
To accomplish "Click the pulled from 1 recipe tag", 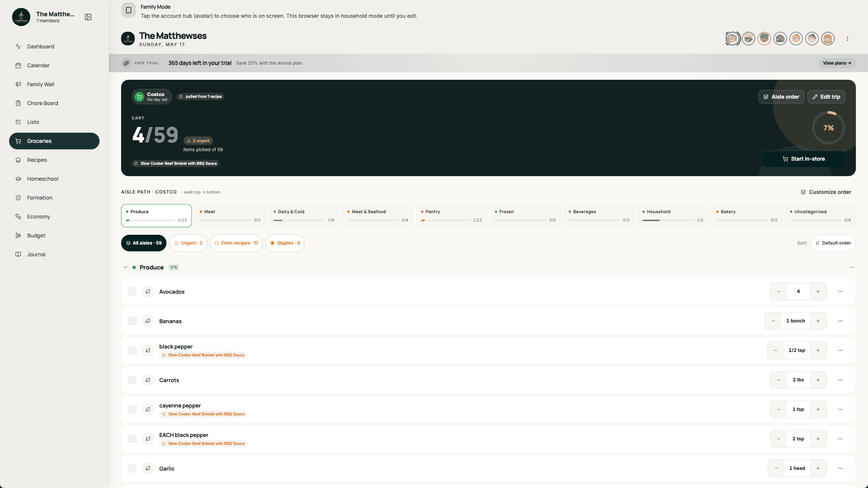I will (201, 97).
